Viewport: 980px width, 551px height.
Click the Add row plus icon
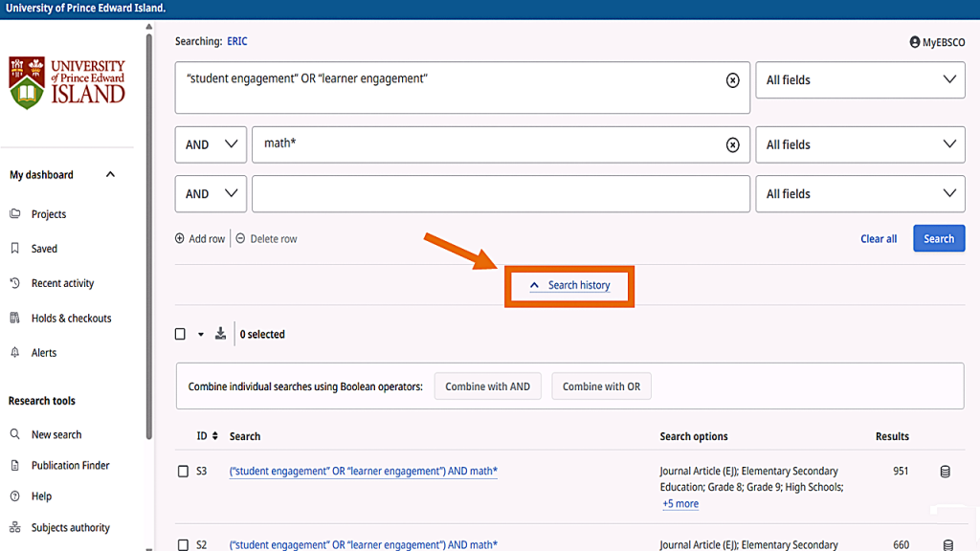(180, 238)
